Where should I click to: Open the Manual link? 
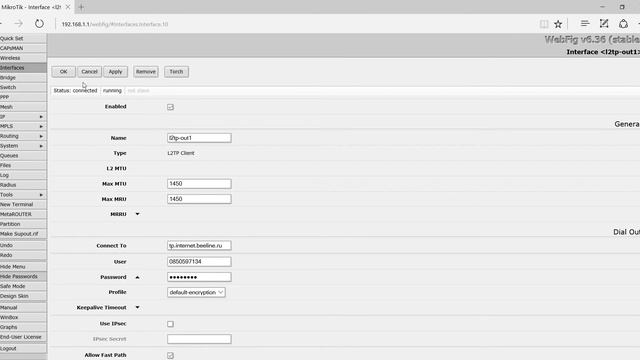[x=23, y=307]
